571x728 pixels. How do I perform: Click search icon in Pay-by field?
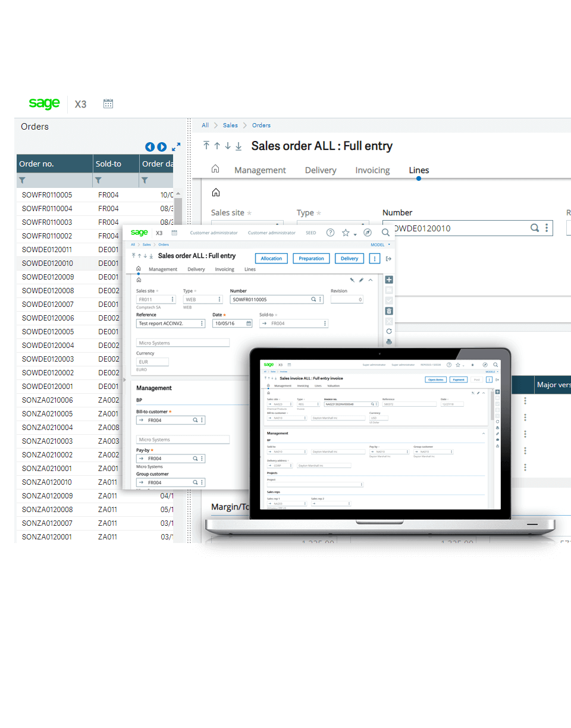pos(195,459)
